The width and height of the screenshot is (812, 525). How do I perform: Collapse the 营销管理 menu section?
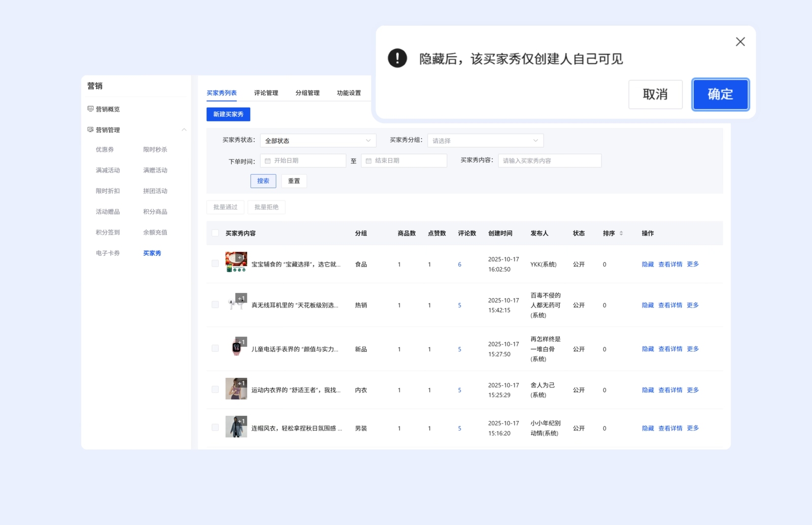click(184, 130)
